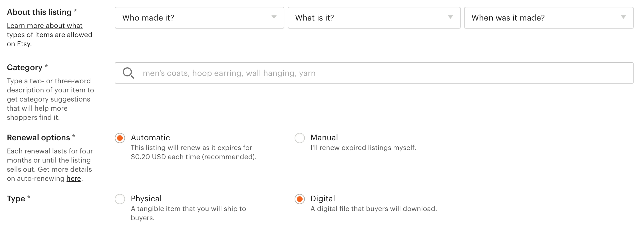Click the auto-renewing "here" link
Screen dimensions: 644x227
74,178
